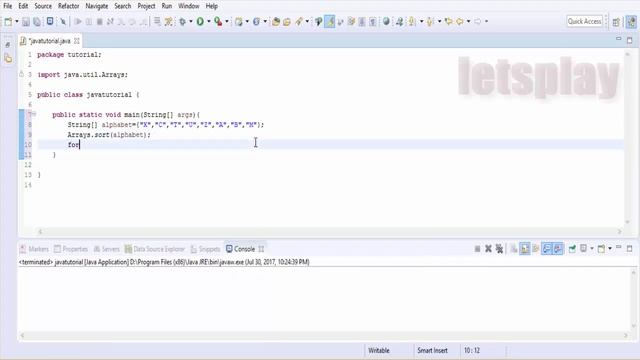Click the Open Console icon
Image resolution: width=640 pixels, height=360 pixels.
pos(602,249)
